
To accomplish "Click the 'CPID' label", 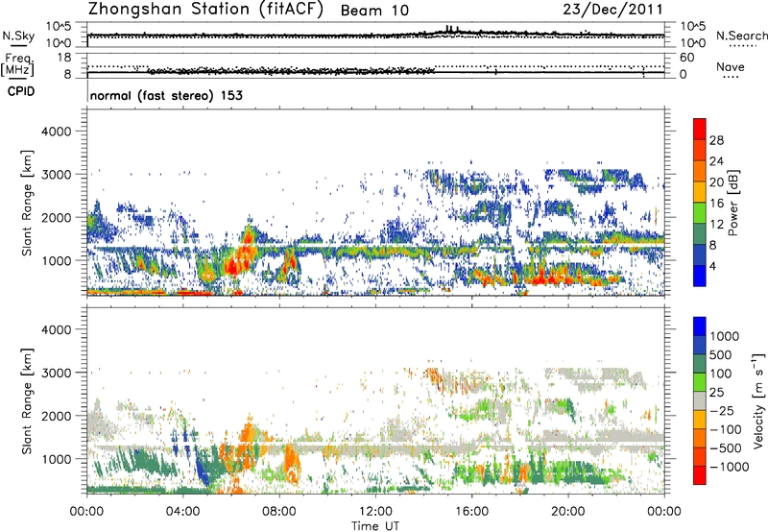I will [x=21, y=91].
